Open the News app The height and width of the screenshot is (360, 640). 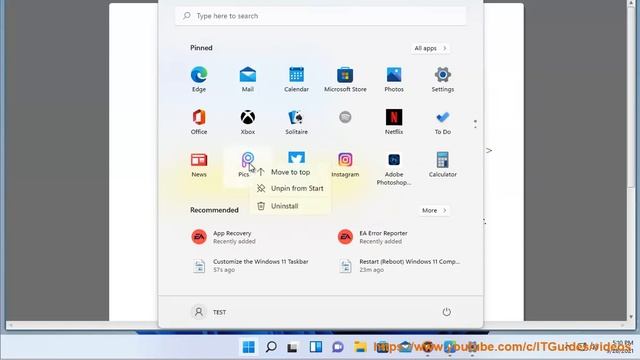(x=199, y=164)
